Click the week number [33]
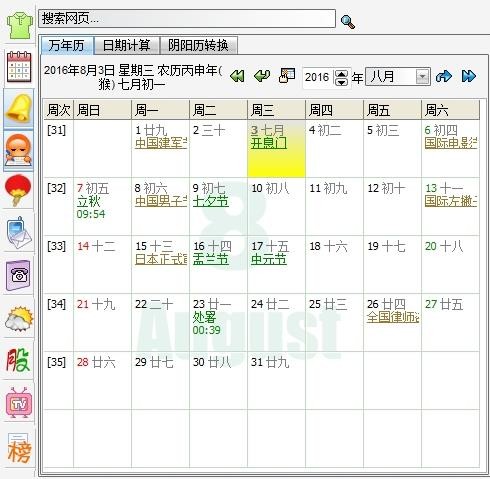Screen dimensions: 490x479 coord(57,246)
